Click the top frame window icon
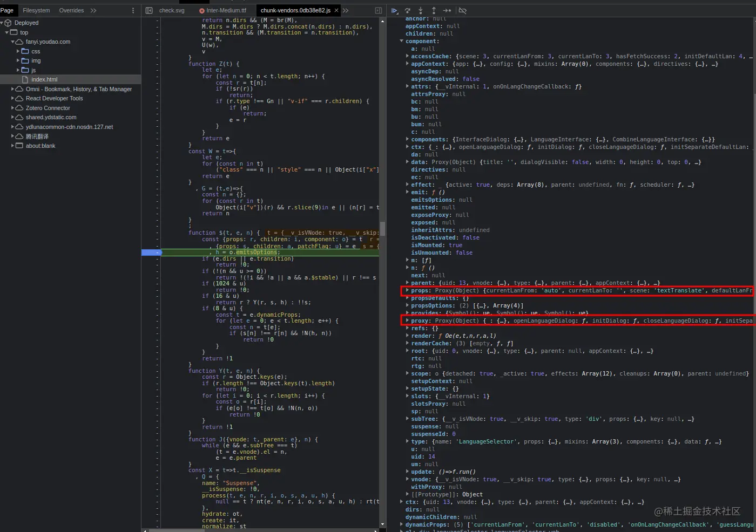This screenshot has height=532, width=756. coord(15,32)
